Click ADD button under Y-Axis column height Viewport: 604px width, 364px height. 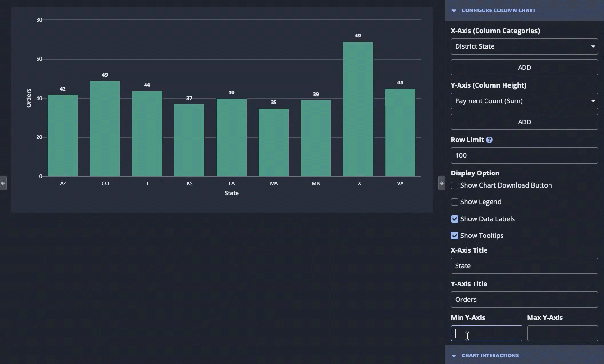tap(524, 122)
